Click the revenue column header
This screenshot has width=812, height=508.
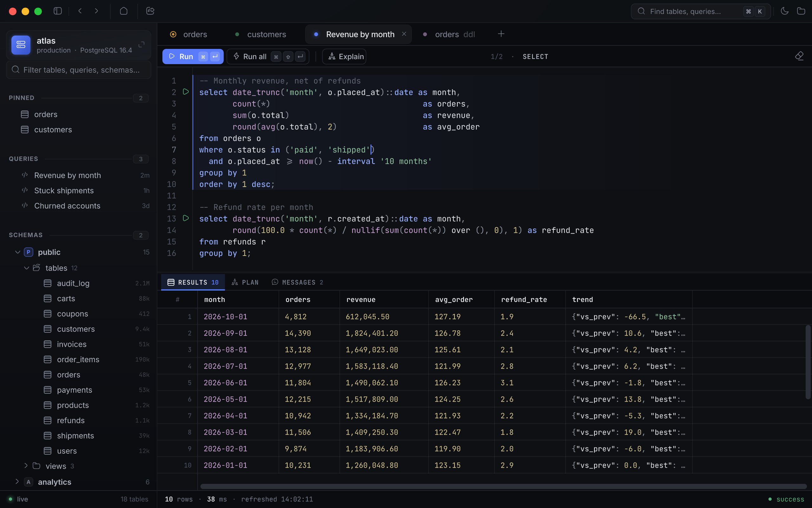384,299
